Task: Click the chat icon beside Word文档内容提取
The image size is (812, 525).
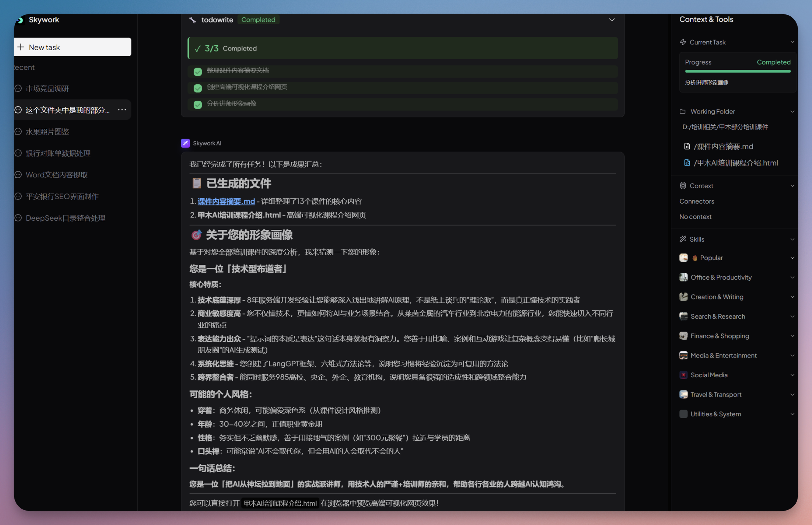Action: (x=18, y=175)
